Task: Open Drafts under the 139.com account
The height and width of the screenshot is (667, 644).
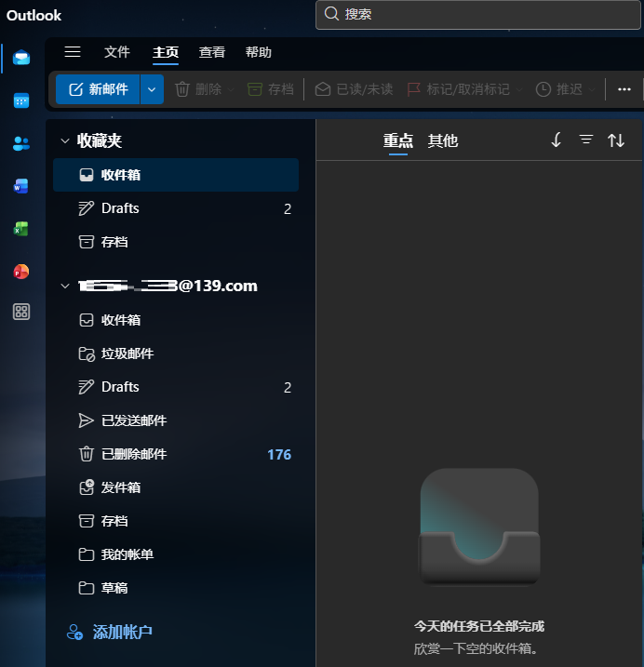Action: [176, 387]
